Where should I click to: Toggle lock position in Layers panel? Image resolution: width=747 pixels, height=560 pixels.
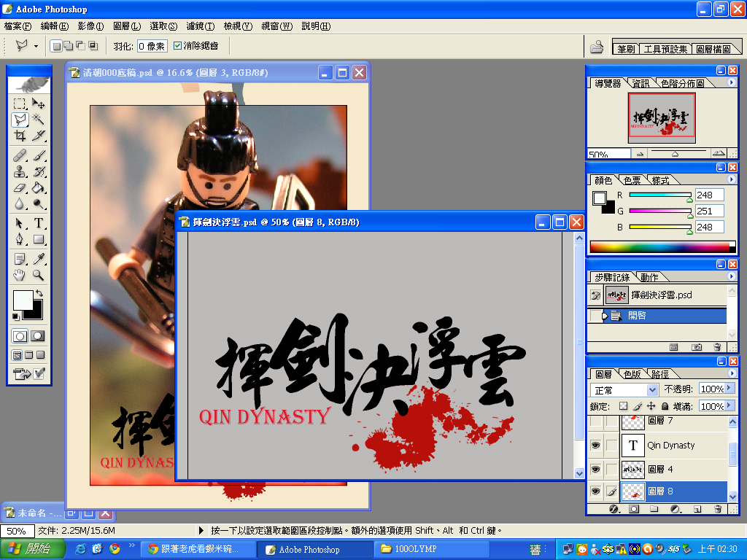coord(651,406)
